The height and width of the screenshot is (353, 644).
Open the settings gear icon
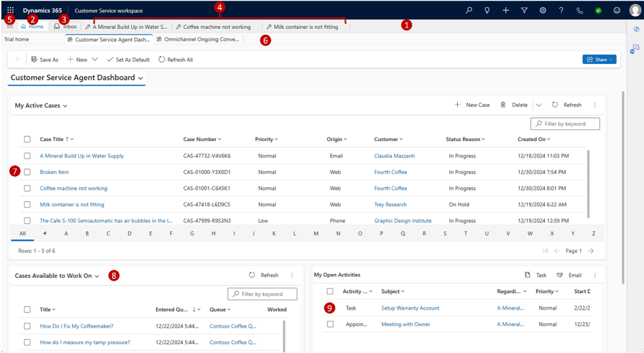[542, 10]
